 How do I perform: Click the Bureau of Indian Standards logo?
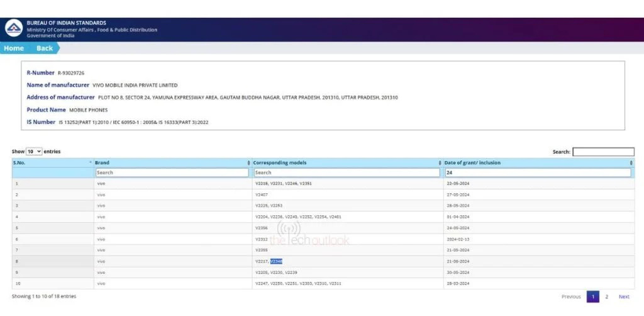[14, 28]
